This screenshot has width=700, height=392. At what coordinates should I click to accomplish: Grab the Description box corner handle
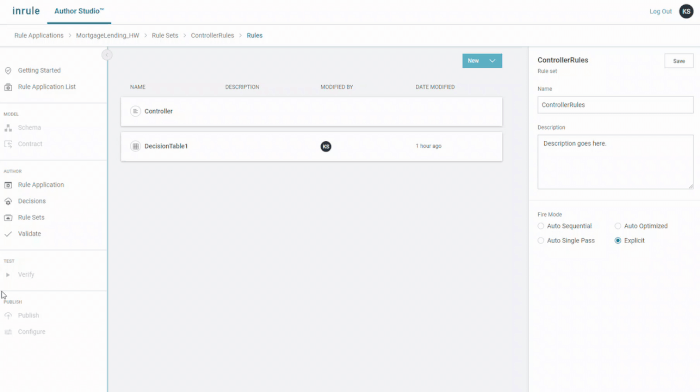(x=691, y=186)
